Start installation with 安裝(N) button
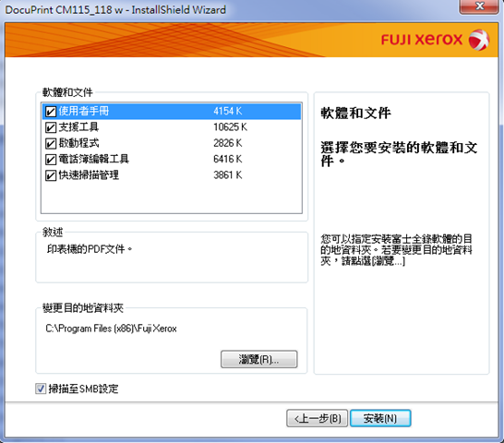The height and width of the screenshot is (443, 504). pyautogui.click(x=380, y=418)
